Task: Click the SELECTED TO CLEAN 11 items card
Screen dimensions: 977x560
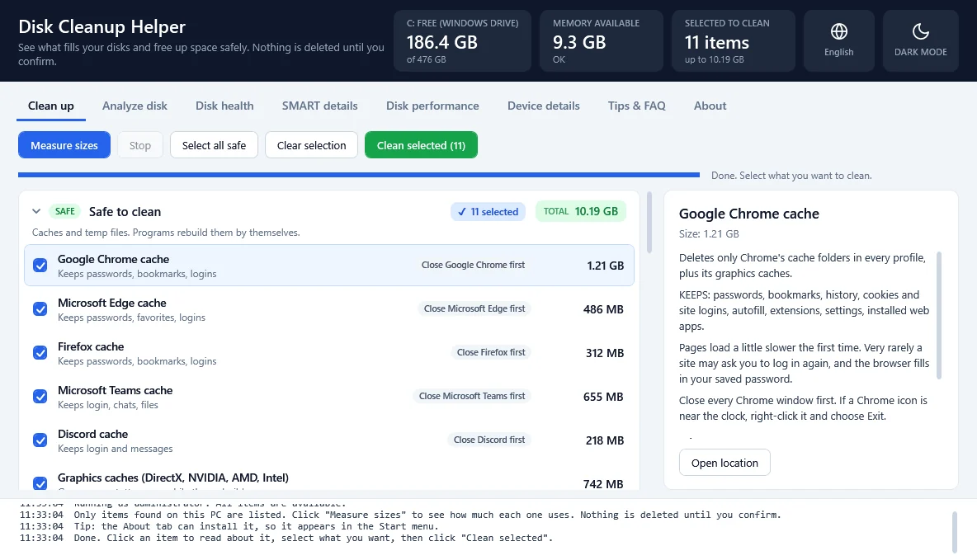Action: coord(734,40)
